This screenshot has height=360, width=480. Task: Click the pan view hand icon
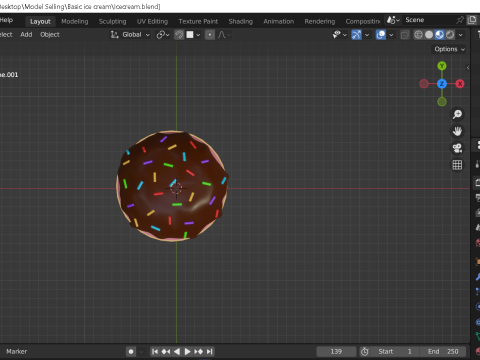pyautogui.click(x=457, y=131)
